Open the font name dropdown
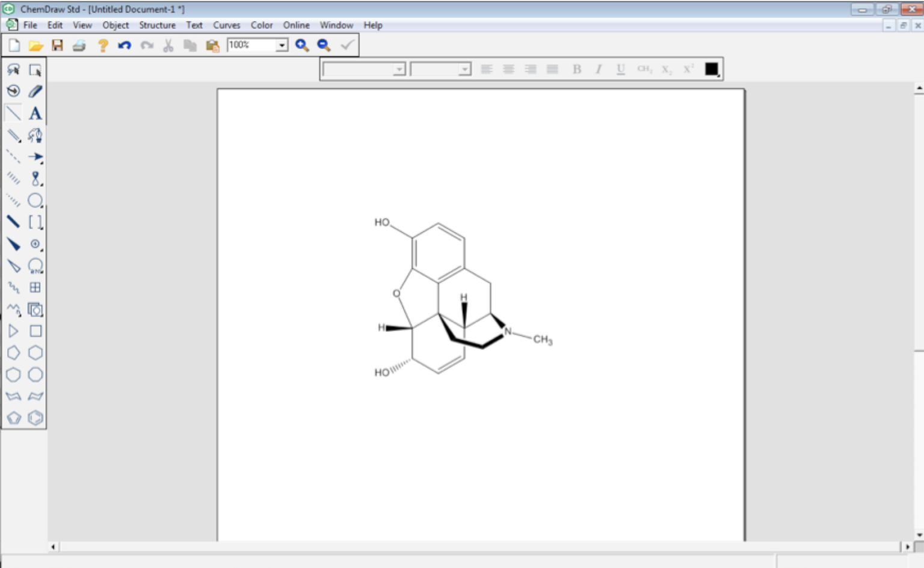 pyautogui.click(x=399, y=69)
